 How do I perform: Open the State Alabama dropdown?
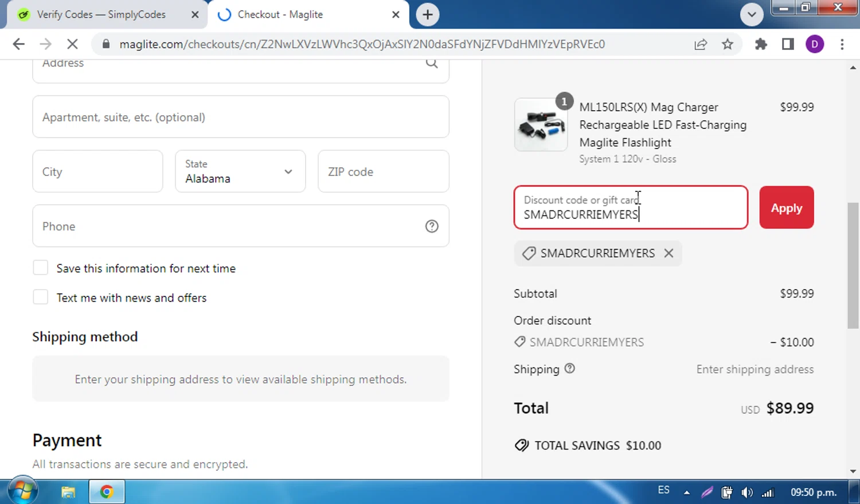[x=240, y=171]
